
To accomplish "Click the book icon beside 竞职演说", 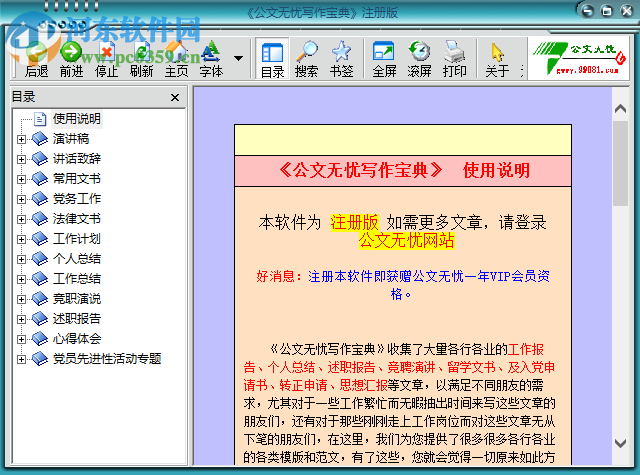I will (x=40, y=299).
